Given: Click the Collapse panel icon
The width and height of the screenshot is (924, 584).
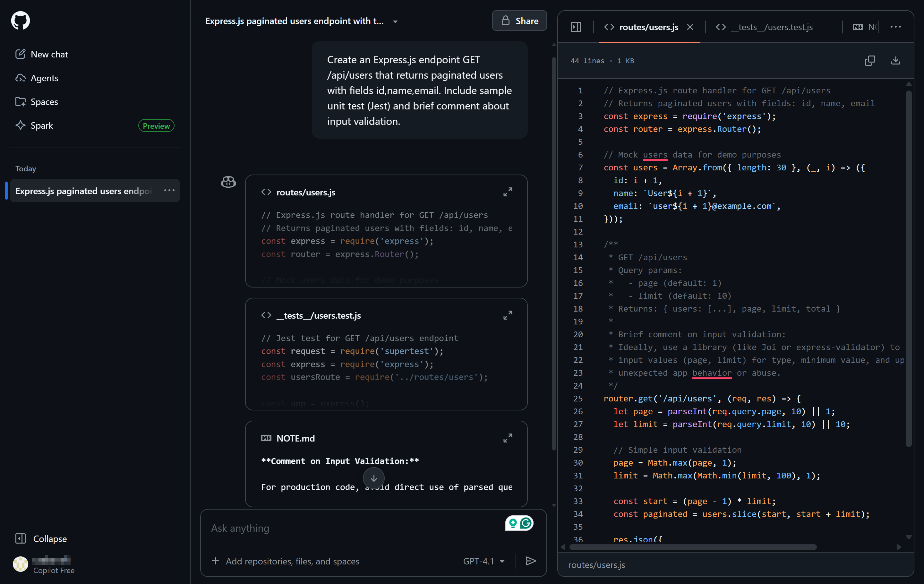Looking at the screenshot, I should (x=20, y=538).
